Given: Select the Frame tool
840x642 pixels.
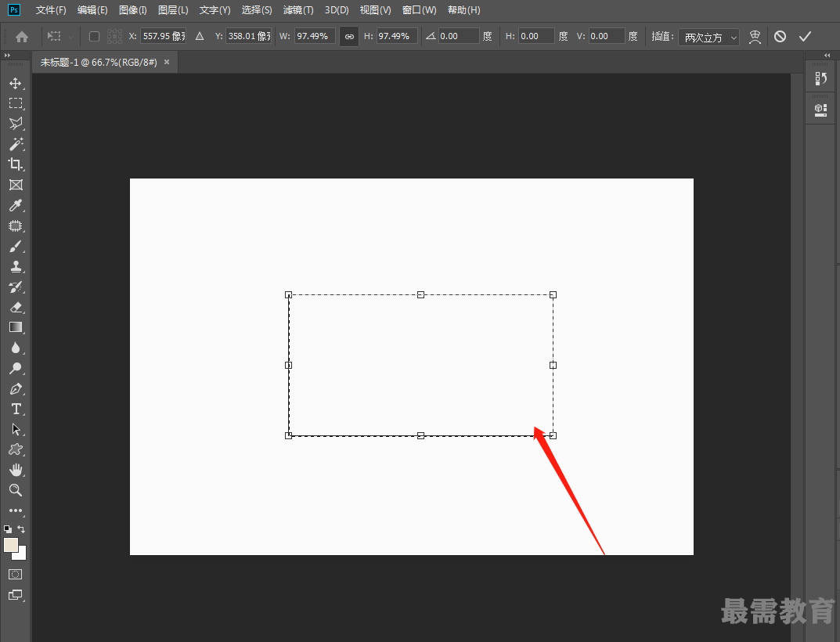Looking at the screenshot, I should (x=16, y=185).
